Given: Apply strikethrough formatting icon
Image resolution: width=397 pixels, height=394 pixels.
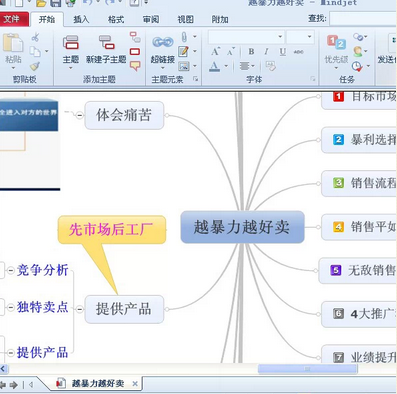Looking at the screenshot, I should coord(299,52).
